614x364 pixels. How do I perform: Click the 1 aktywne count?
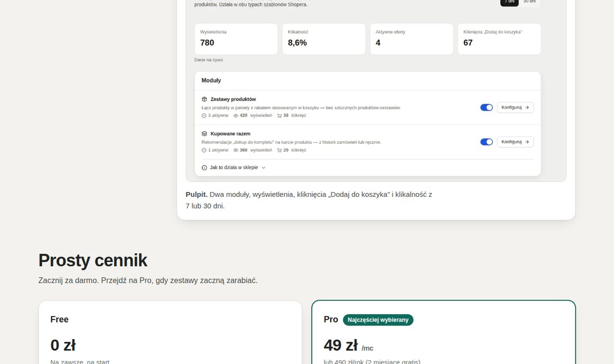[x=218, y=150]
